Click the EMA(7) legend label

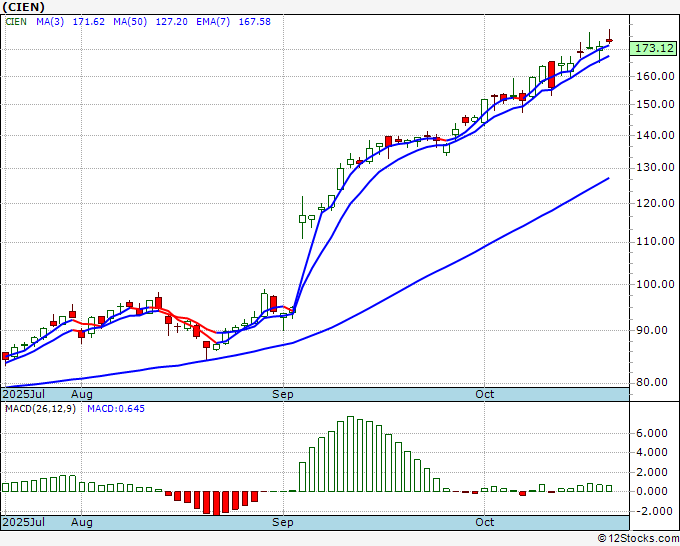(213, 22)
